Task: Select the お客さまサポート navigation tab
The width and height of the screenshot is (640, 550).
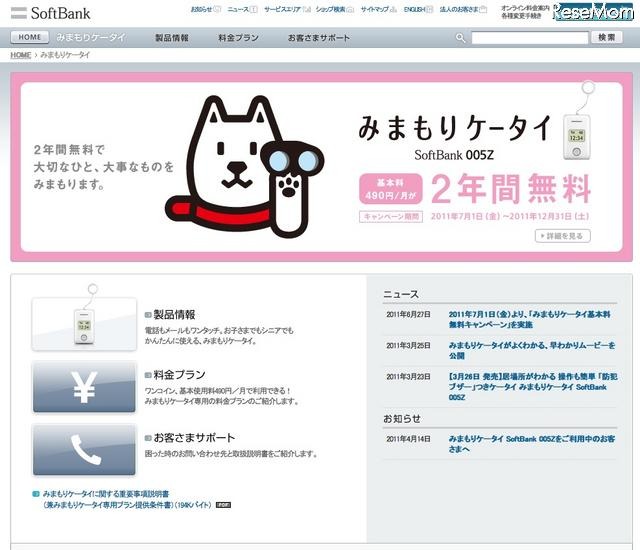Action: [319, 38]
